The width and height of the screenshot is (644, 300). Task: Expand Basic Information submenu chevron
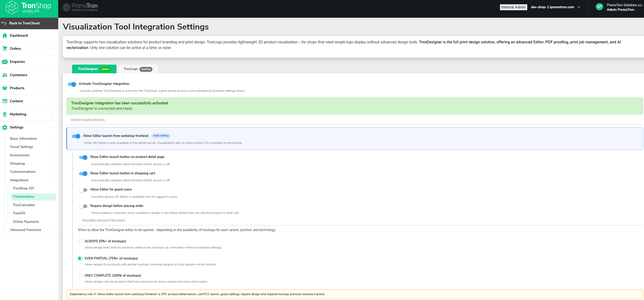coord(53,139)
